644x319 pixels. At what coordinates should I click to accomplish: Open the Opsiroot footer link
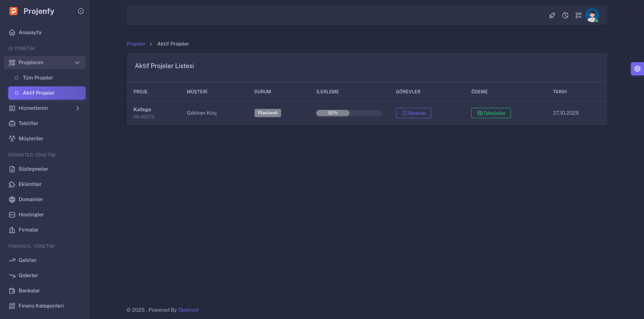[x=188, y=310]
